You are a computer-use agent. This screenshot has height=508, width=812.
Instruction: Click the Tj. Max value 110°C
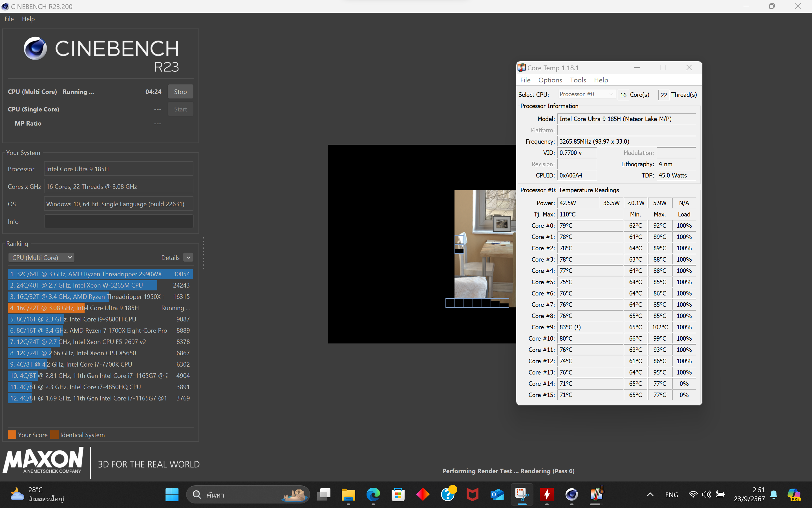(x=590, y=214)
